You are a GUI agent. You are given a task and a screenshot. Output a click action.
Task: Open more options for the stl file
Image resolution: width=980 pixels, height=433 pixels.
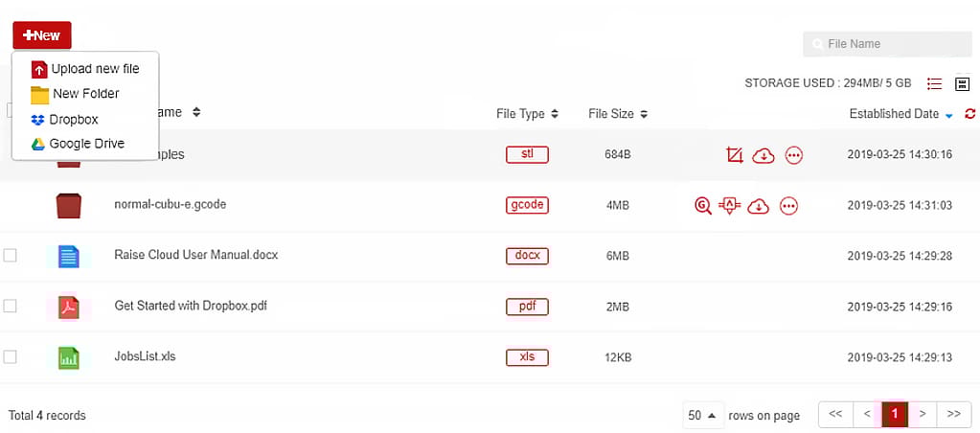794,155
